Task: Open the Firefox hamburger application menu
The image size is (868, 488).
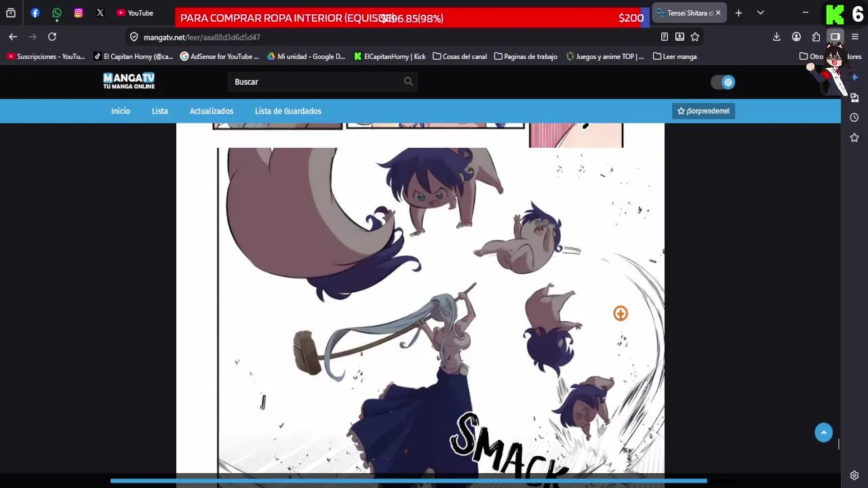Action: 854,37
